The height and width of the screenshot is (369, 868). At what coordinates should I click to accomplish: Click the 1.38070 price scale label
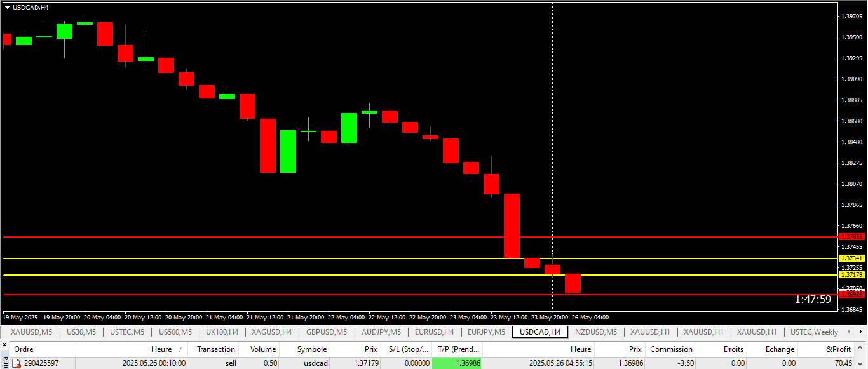tap(851, 184)
